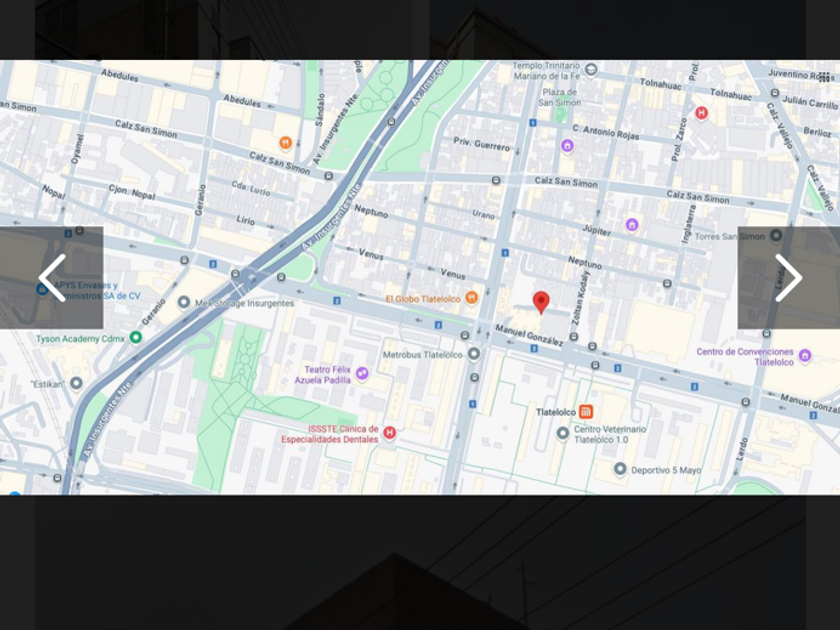Select the APYS Envases blue shop icon
The width and height of the screenshot is (840, 630).
pyautogui.click(x=42, y=290)
